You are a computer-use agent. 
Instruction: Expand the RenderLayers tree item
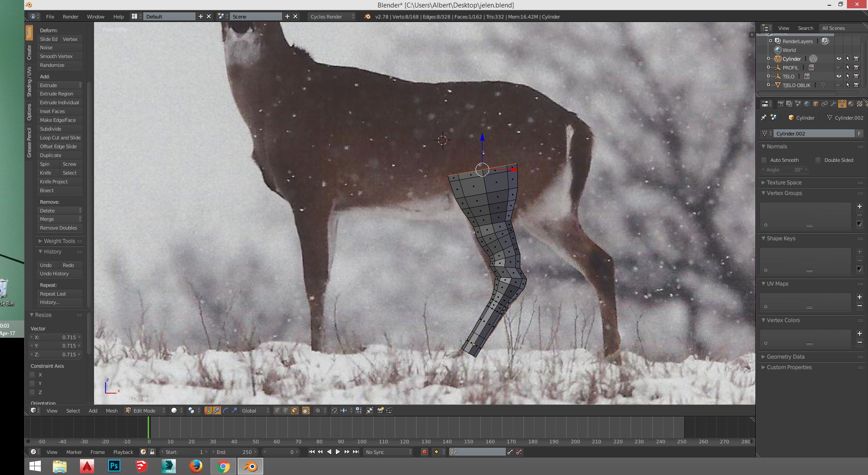click(x=770, y=41)
